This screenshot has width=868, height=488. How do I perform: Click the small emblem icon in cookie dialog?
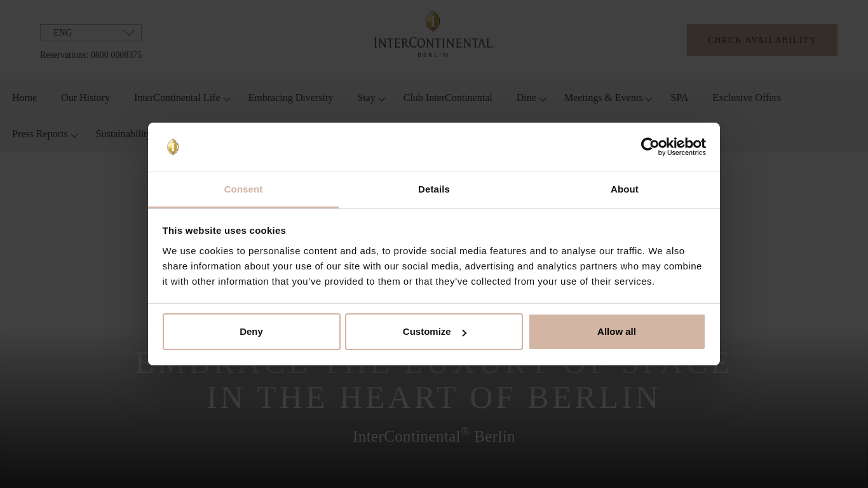[x=173, y=147]
